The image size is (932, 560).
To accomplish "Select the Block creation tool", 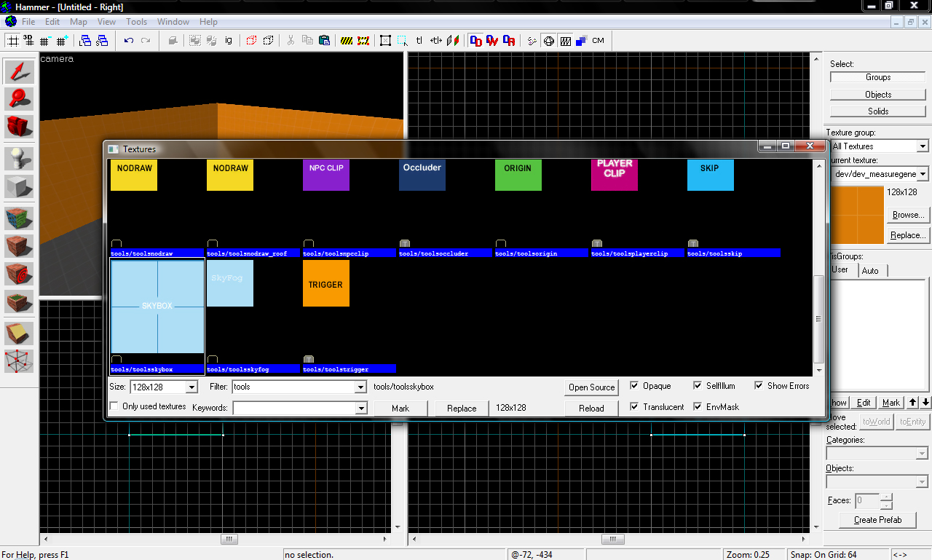I will point(19,186).
